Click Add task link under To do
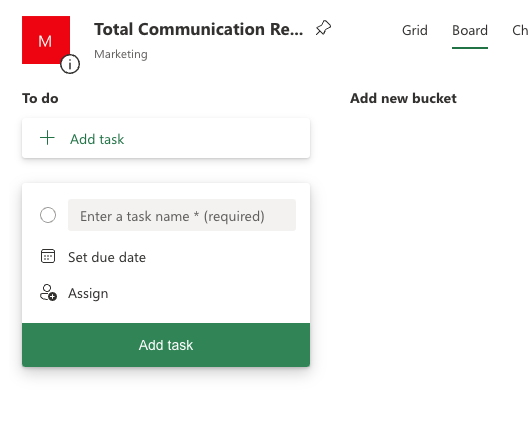The image size is (528, 425). click(97, 139)
